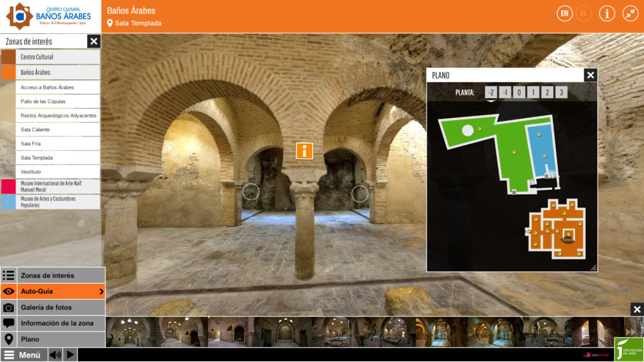Screen dimensions: 644x362
Task: Select floor 3 in Plano
Action: [562, 92]
